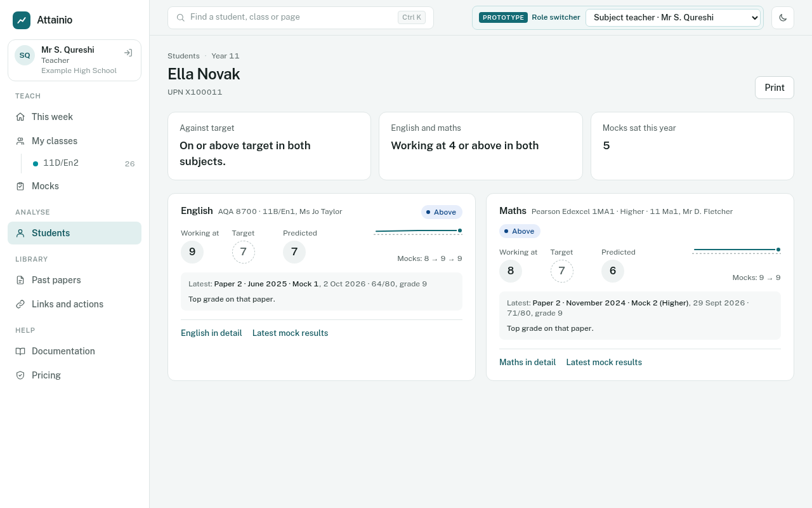This screenshot has height=508, width=812.
Task: Open the Maths in detail link
Action: tap(527, 362)
